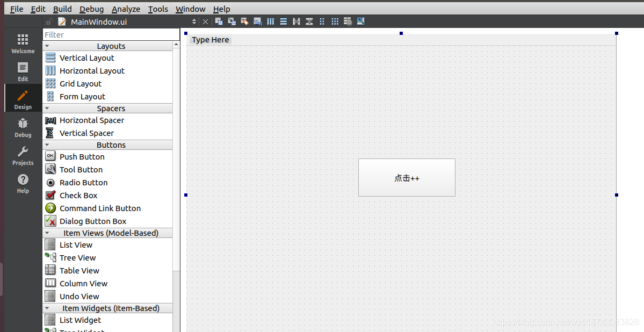
Task: Click the Edit Signals/Slots toolbar icon
Action: [232, 21]
